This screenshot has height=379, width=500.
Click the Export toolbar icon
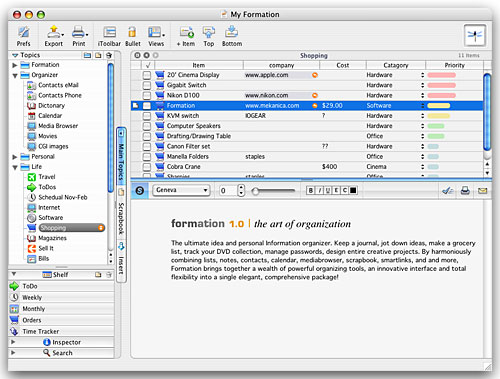pos(54,36)
